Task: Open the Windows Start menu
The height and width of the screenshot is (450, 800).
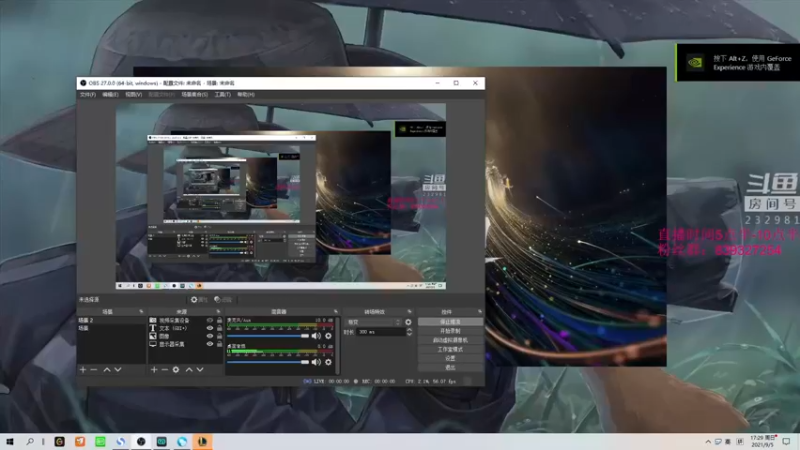Action: coord(9,441)
